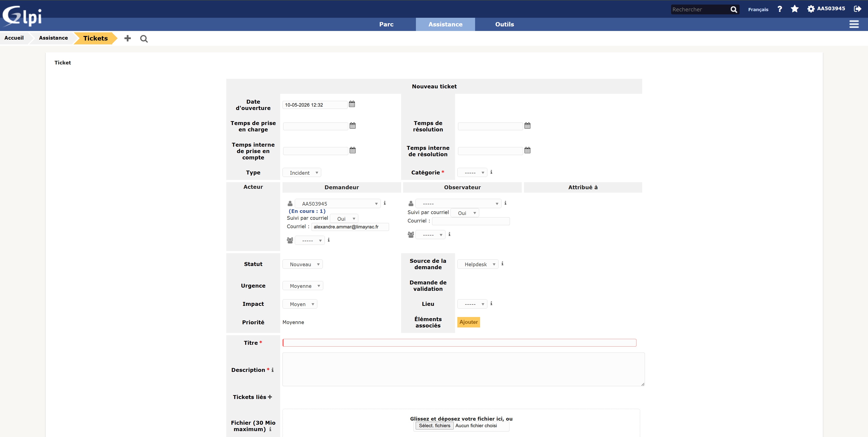Viewport: 868px width, 437px height.
Task: Open Observateur Suivi par courriel dropdown
Action: (465, 213)
